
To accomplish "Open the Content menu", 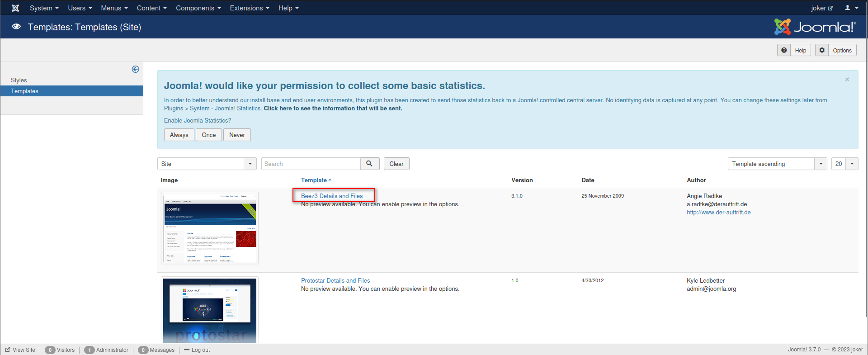I will 152,8.
